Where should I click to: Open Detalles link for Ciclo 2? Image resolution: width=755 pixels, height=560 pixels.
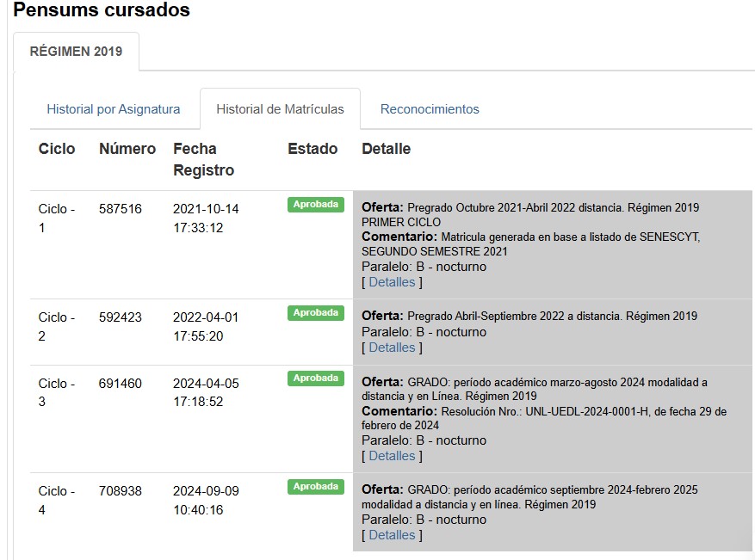[392, 348]
